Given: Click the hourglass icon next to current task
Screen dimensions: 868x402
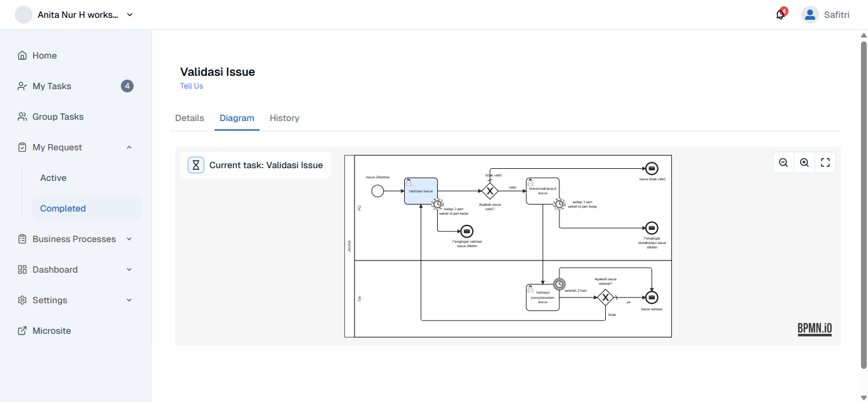Looking at the screenshot, I should 195,164.
